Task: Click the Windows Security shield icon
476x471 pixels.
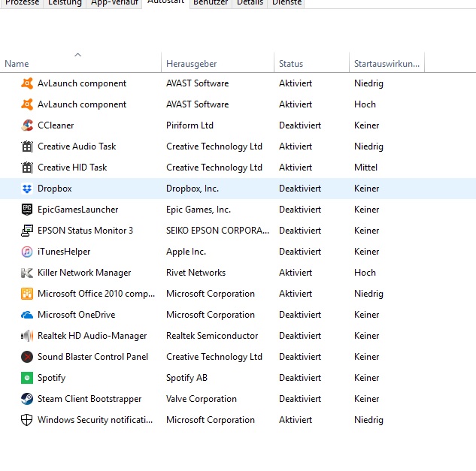Action: 27,420
